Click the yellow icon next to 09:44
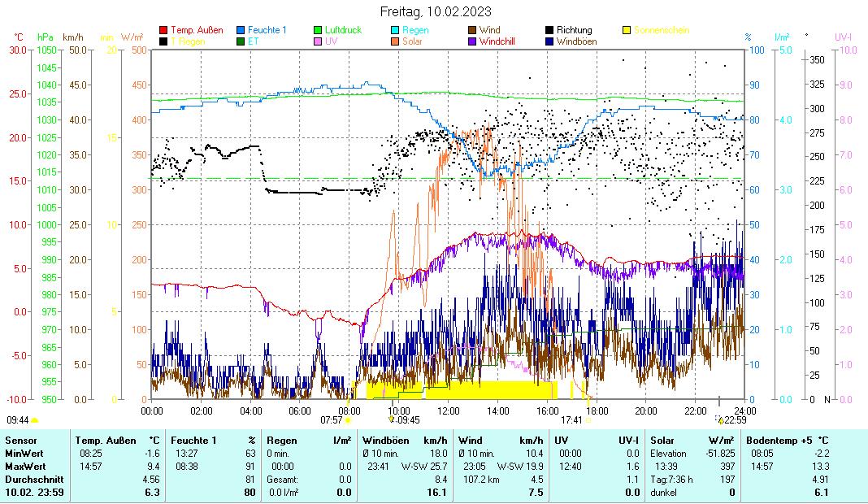This screenshot has width=868, height=504. (x=35, y=420)
